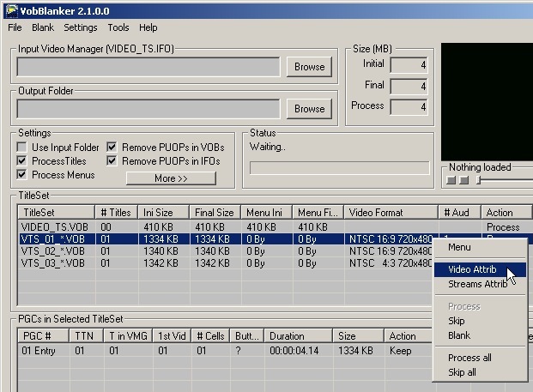Click the Menu Ini column header
This screenshot has width=533, height=392.
tap(267, 213)
